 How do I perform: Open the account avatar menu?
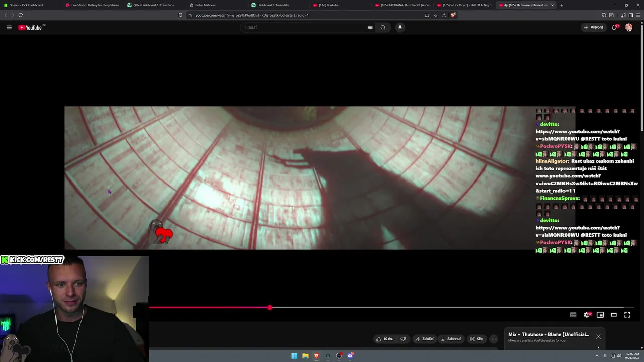click(x=628, y=27)
